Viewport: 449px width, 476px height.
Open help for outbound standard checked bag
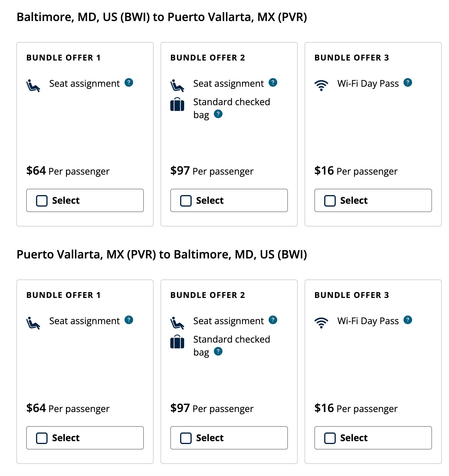point(218,114)
